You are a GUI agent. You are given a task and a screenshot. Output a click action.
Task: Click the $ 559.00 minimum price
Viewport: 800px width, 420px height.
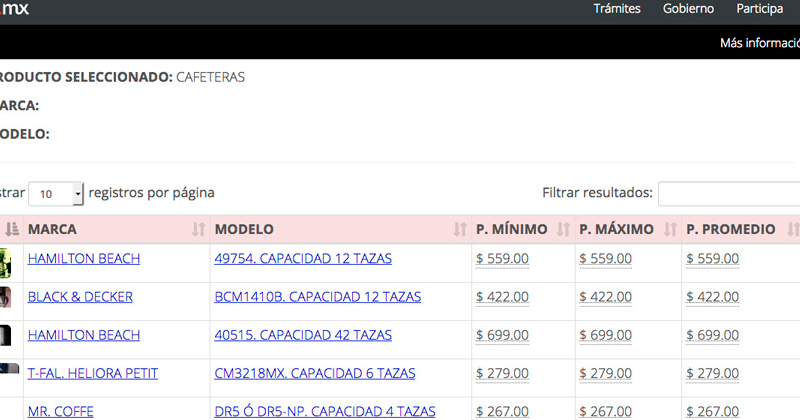502,259
